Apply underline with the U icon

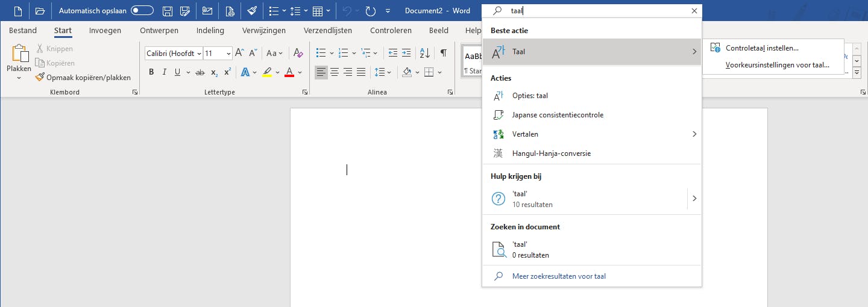(177, 72)
